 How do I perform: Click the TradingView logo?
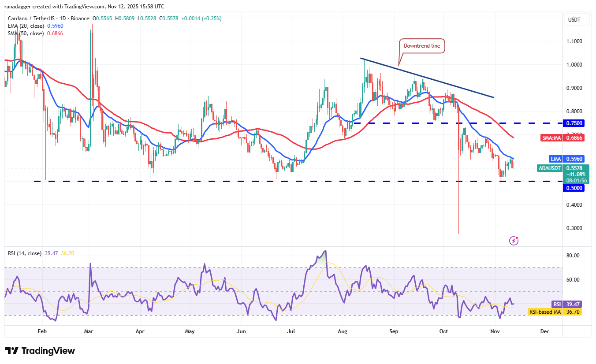[40, 351]
